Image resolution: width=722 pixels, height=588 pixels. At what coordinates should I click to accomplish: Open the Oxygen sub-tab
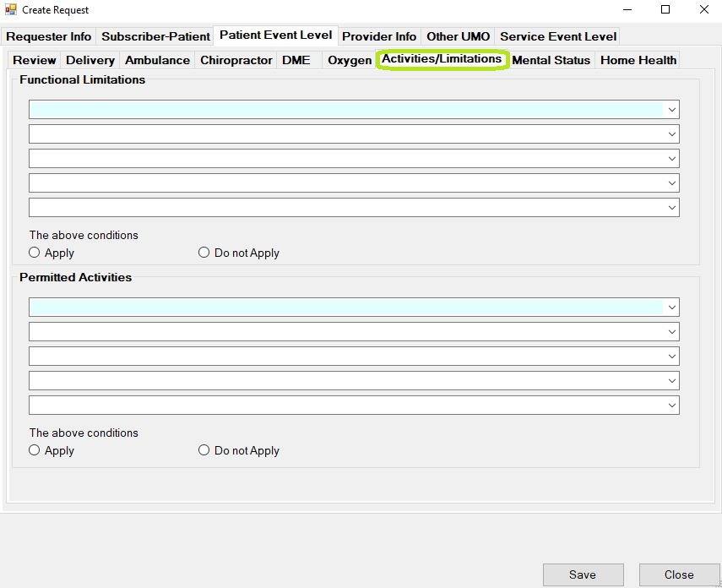click(350, 60)
